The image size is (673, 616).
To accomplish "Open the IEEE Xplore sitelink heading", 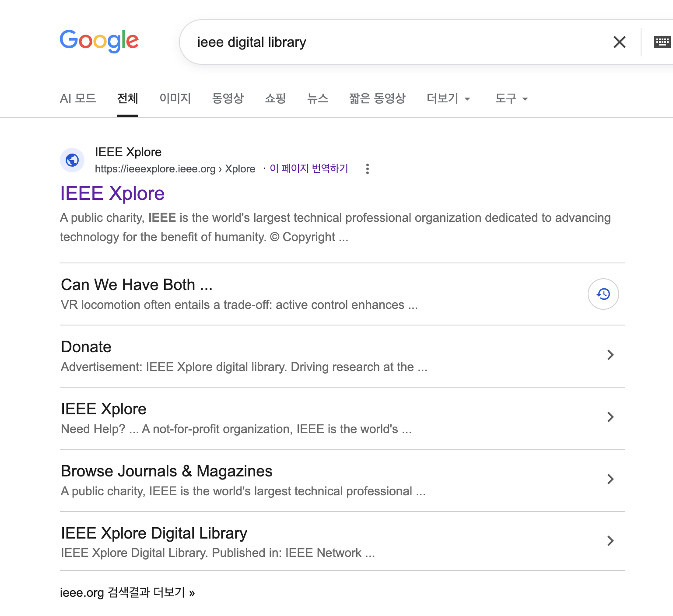I will 104,409.
